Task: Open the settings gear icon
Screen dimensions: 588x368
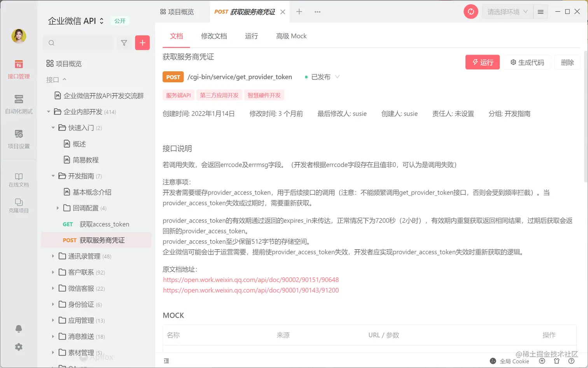Action: [x=19, y=347]
